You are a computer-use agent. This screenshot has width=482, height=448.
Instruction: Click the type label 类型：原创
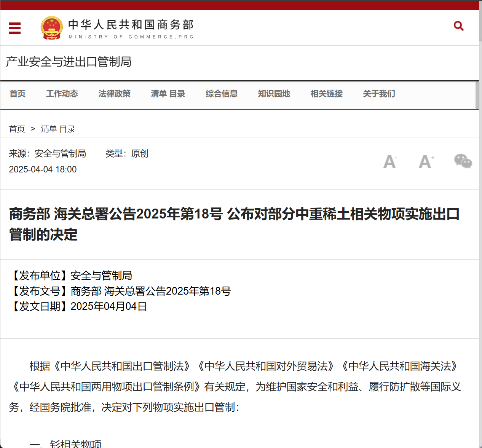(127, 153)
